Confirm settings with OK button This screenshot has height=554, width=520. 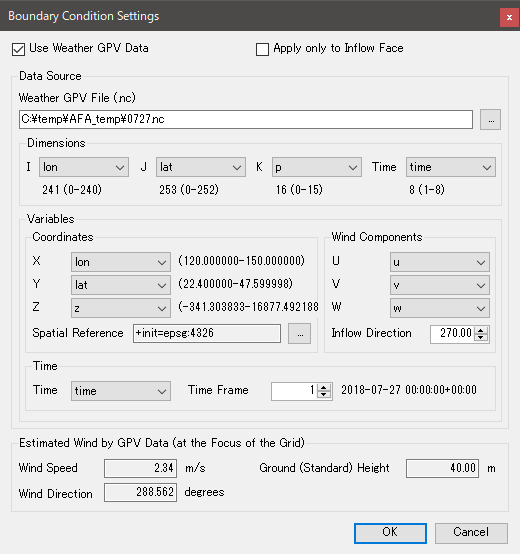pos(390,533)
